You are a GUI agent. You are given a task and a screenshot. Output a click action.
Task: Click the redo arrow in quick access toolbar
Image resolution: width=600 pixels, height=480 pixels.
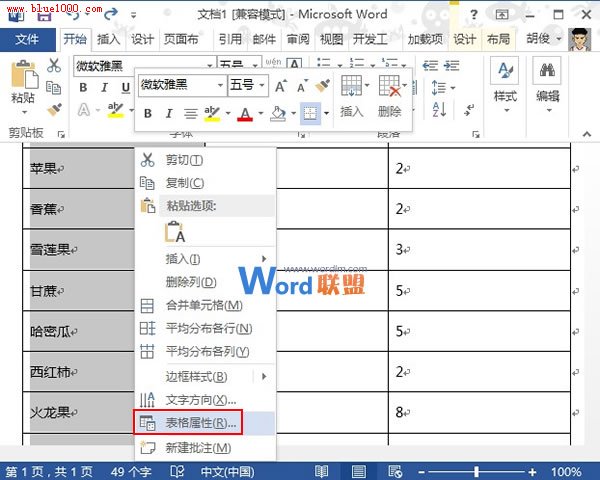pos(111,15)
